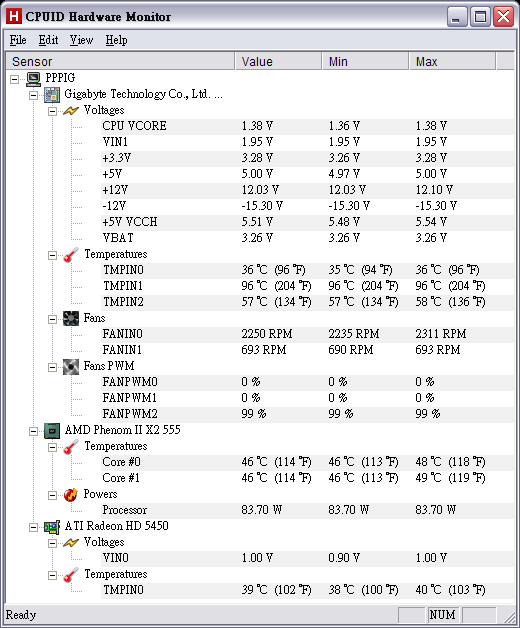Select the Core #1 row

tap(307, 479)
